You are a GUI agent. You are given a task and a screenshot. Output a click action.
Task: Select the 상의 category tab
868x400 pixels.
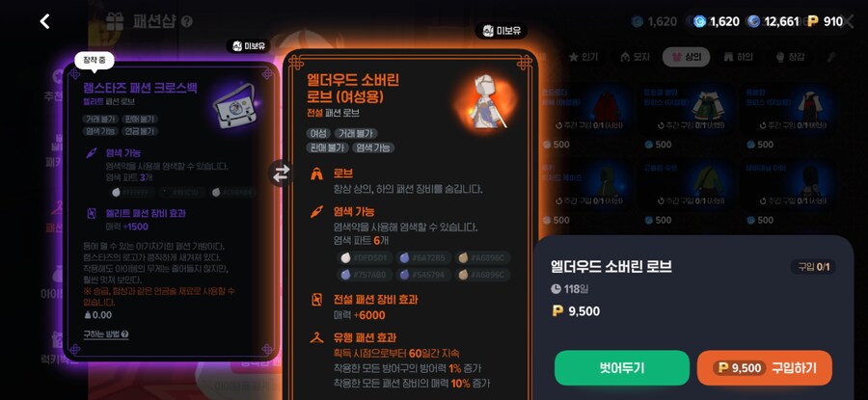687,57
